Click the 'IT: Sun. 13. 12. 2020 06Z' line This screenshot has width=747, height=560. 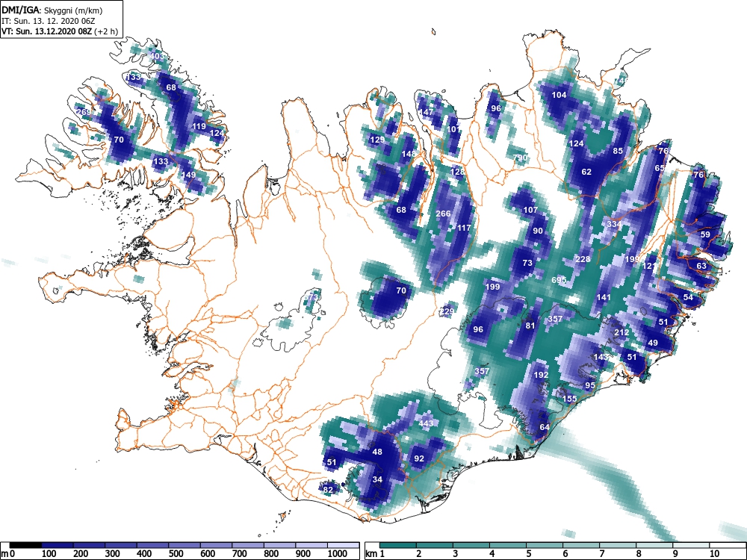[46, 21]
